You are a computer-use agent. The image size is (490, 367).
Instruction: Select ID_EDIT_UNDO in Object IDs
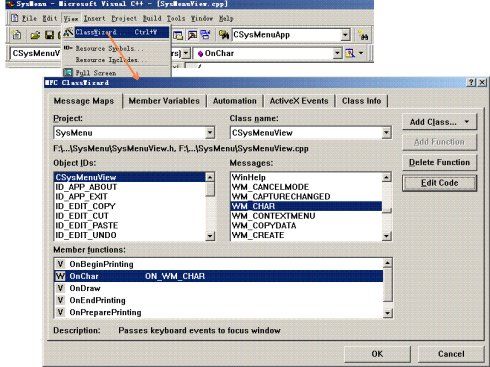tap(130, 235)
